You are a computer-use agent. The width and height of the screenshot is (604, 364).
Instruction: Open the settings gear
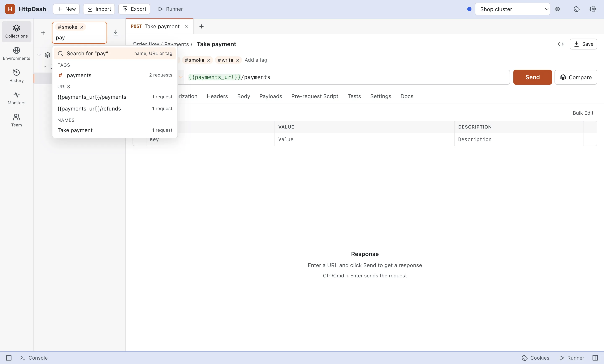592,9
